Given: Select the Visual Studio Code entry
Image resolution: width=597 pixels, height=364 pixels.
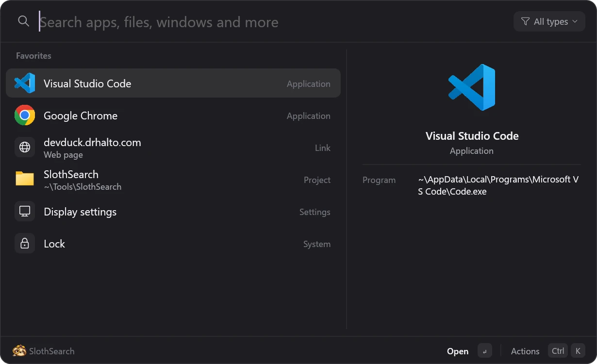Looking at the screenshot, I should (173, 83).
